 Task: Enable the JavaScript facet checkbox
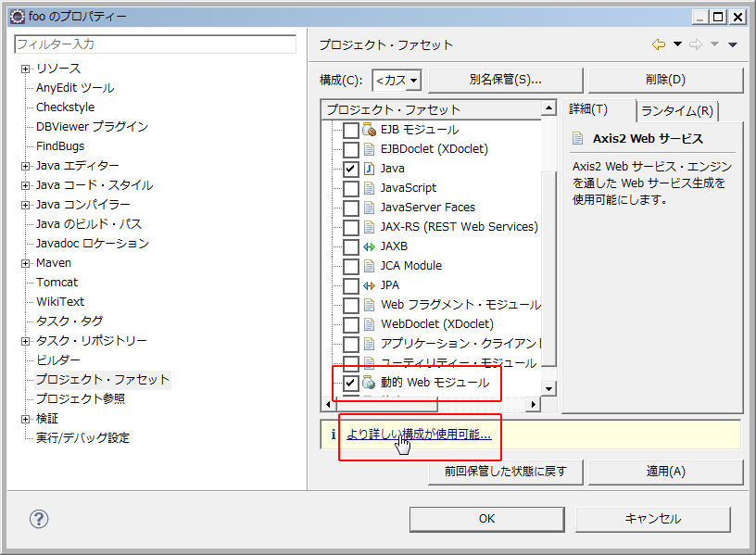351,188
